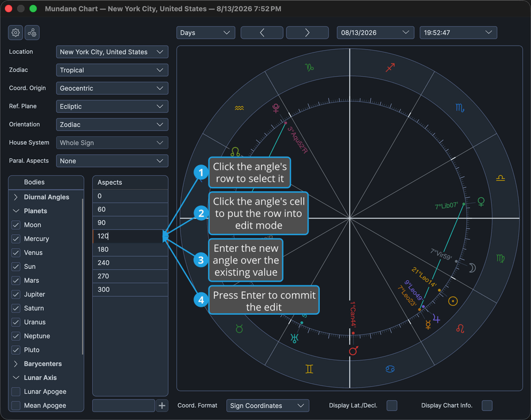Screen dimensions: 531x420
Task: Click the Moon crescent glyph on chart
Action: [472, 268]
